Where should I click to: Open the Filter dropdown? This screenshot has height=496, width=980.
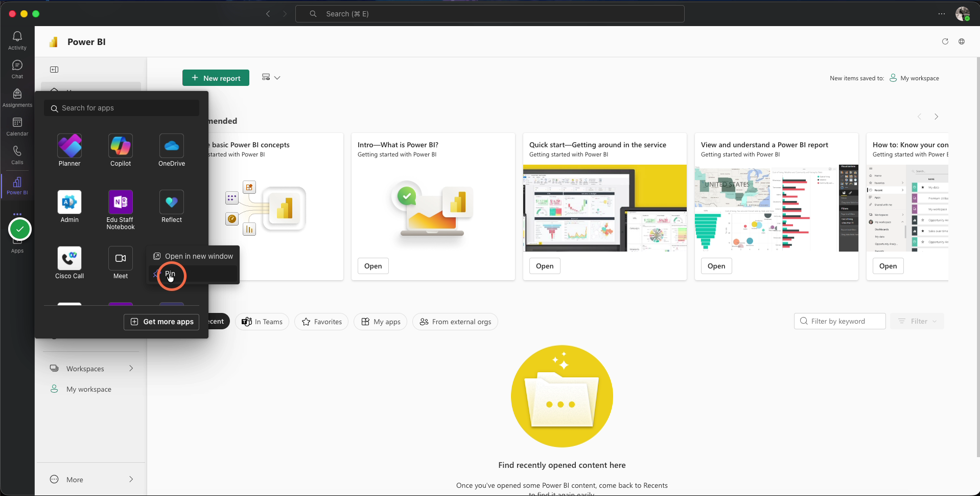point(917,321)
